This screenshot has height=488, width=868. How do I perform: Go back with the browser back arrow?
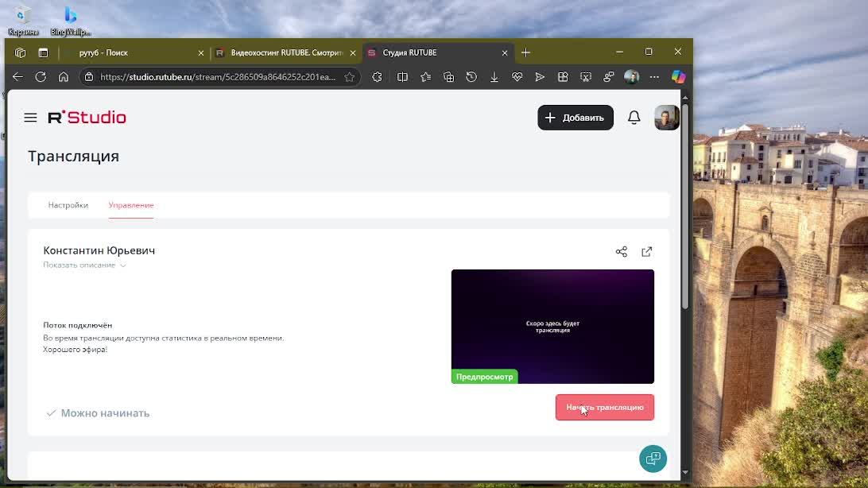tap(17, 77)
